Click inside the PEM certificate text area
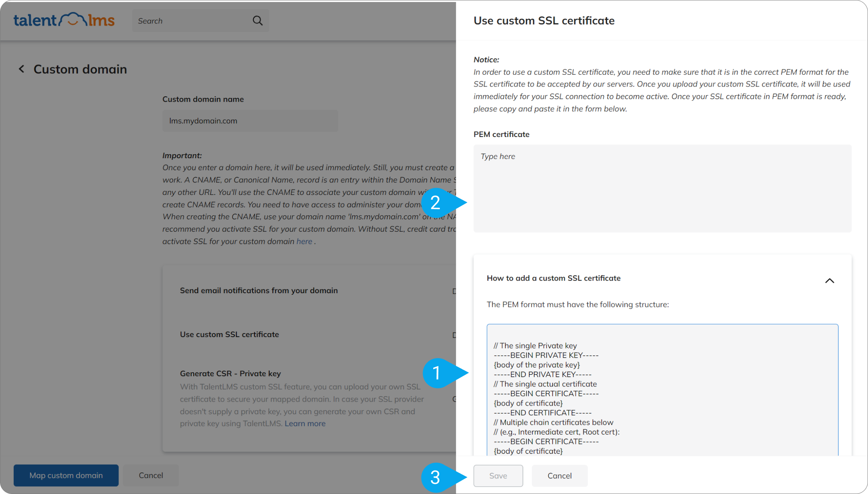This screenshot has width=868, height=494. 662,188
